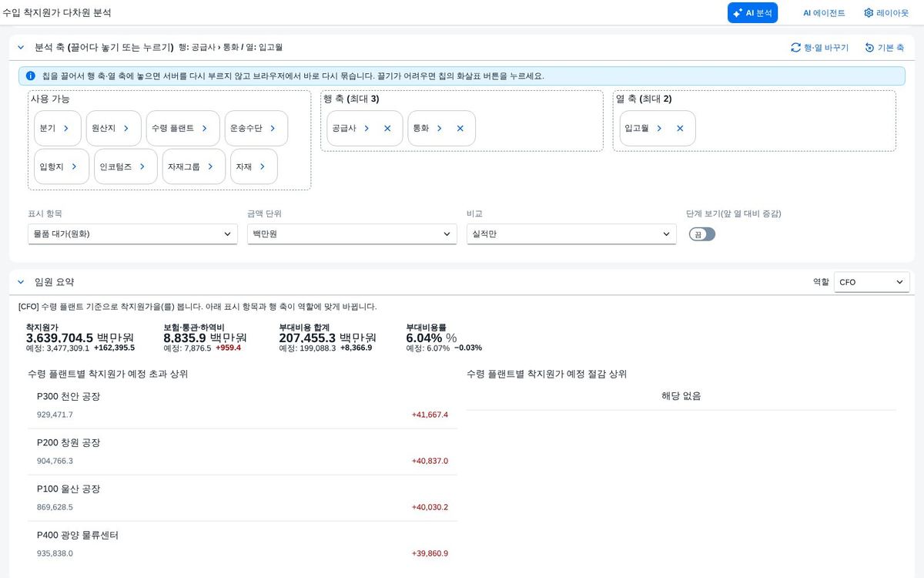Click the 수령 플랜트별 착지원가 예정 절감 상위 heading
The width and height of the screenshot is (924, 578).
point(547,374)
